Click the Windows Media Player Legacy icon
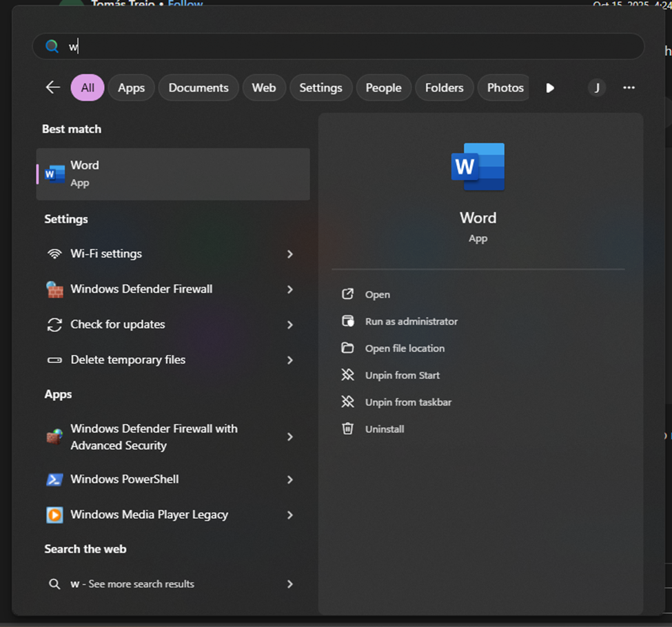This screenshot has height=627, width=672. point(54,515)
